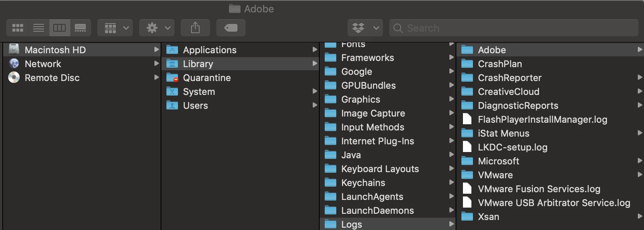Click in the Search field
The width and height of the screenshot is (644, 230).
(514, 28)
